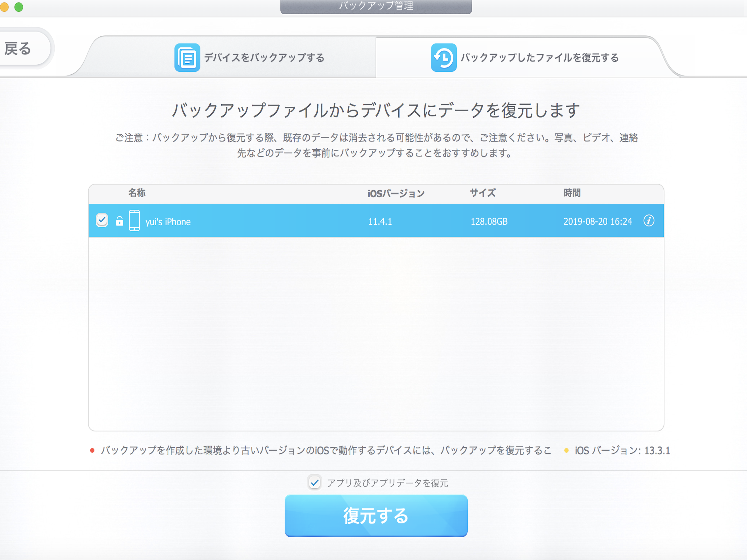Image resolution: width=747 pixels, height=560 pixels.
Task: Sort by サイズ column header
Action: (x=483, y=193)
